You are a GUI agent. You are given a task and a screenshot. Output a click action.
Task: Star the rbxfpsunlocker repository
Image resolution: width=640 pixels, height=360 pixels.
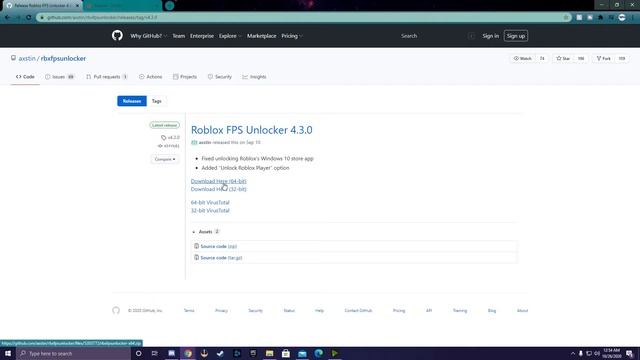[x=563, y=58]
